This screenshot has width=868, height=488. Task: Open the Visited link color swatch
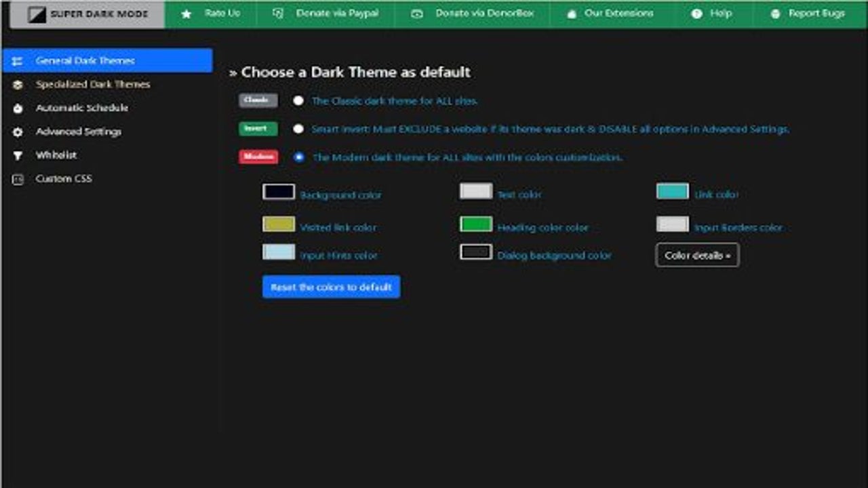click(279, 224)
